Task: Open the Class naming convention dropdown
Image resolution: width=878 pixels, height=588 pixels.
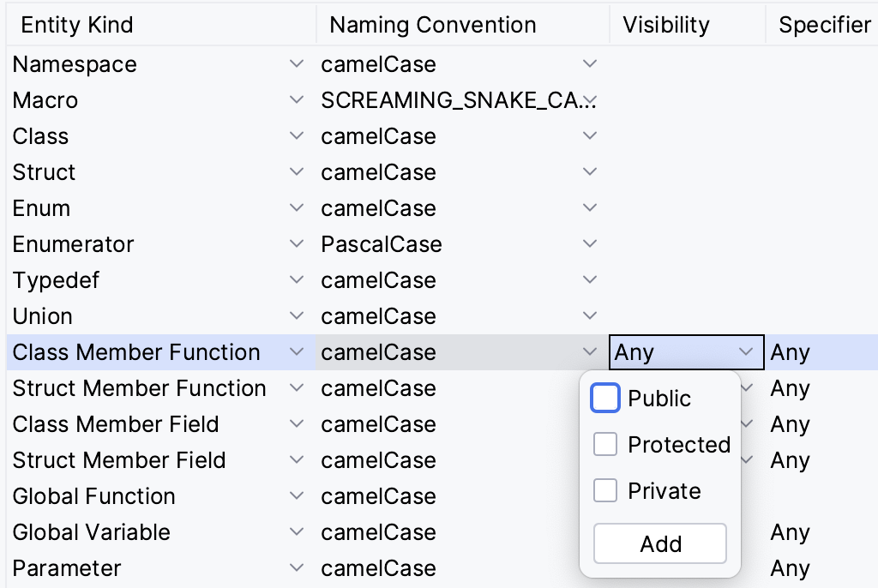Action: (589, 135)
